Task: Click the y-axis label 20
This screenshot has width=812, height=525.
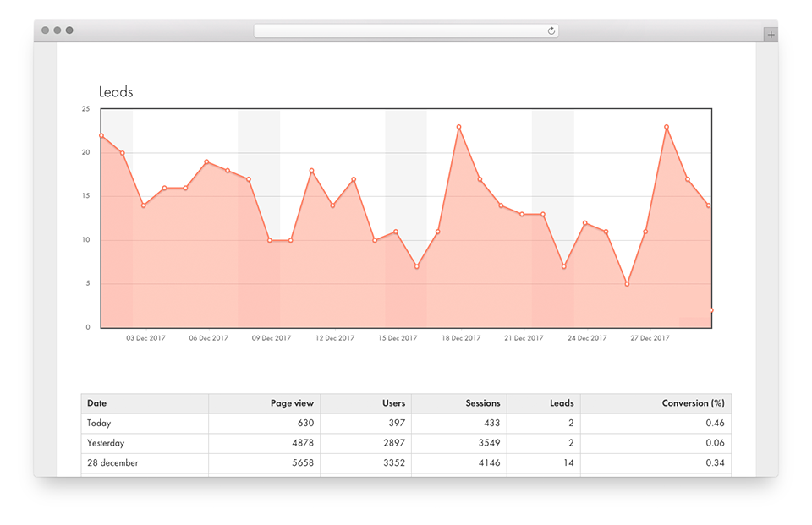Action: point(85,152)
